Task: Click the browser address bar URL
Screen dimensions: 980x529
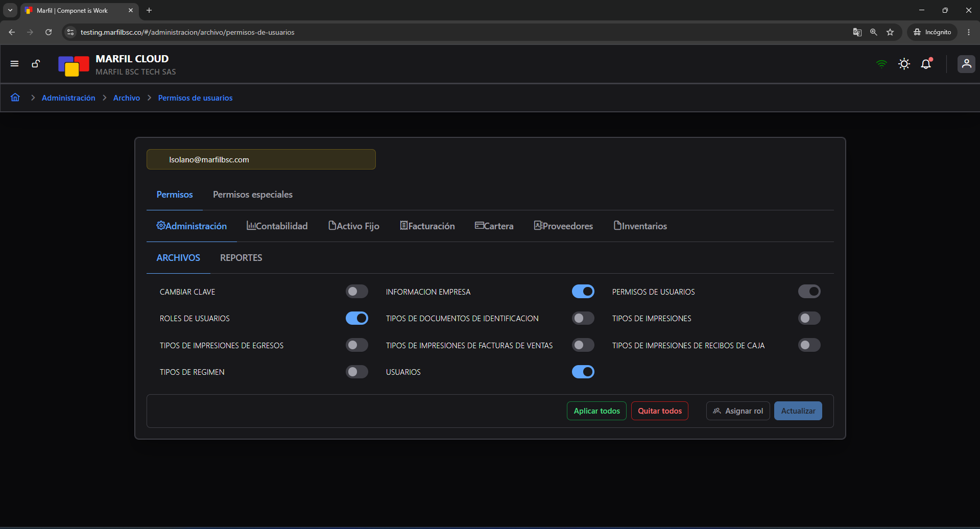Action: tap(187, 32)
